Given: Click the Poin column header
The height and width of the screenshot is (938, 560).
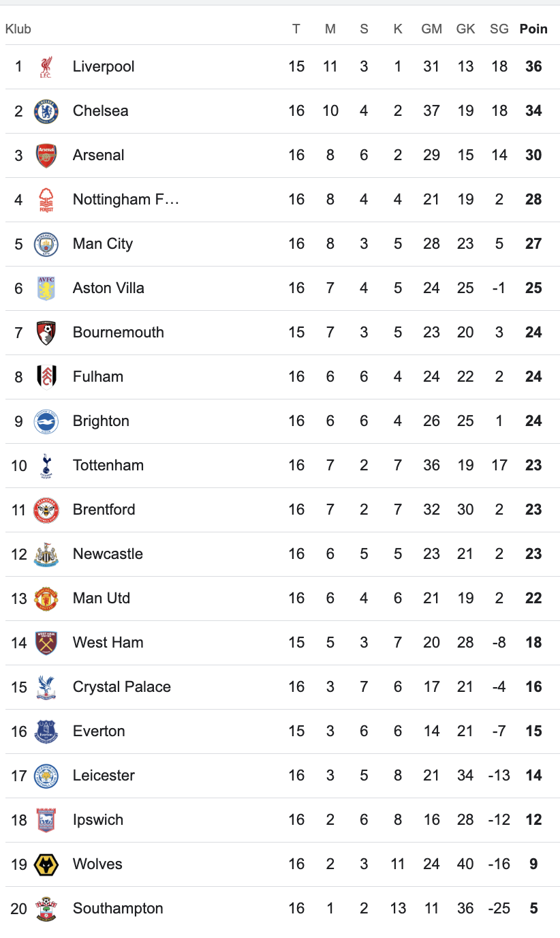Looking at the screenshot, I should tap(533, 29).
